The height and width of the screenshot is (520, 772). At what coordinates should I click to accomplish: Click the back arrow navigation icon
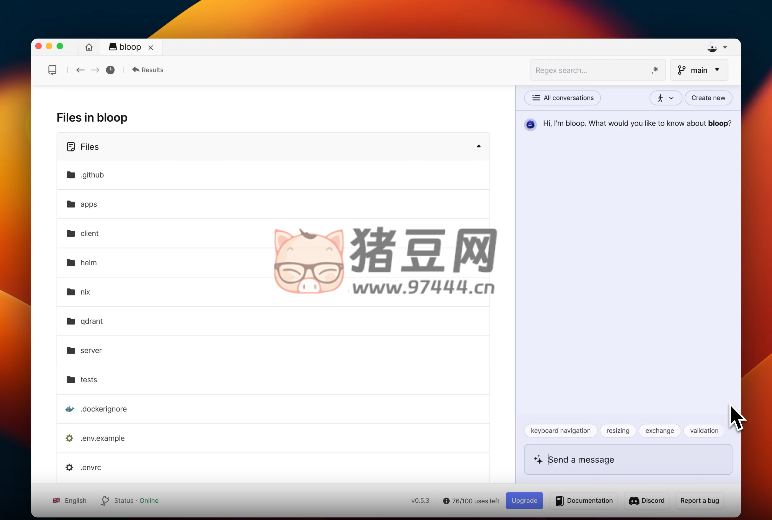point(80,70)
